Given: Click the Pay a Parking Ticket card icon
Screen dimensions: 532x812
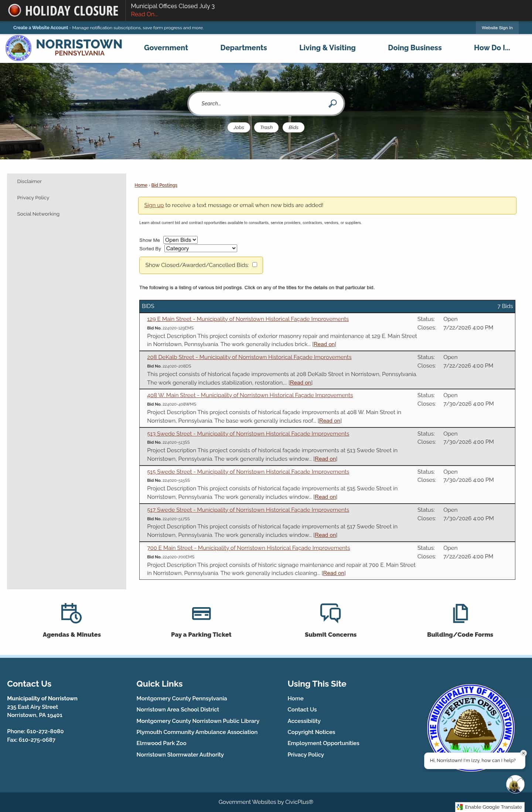Looking at the screenshot, I should click(201, 613).
